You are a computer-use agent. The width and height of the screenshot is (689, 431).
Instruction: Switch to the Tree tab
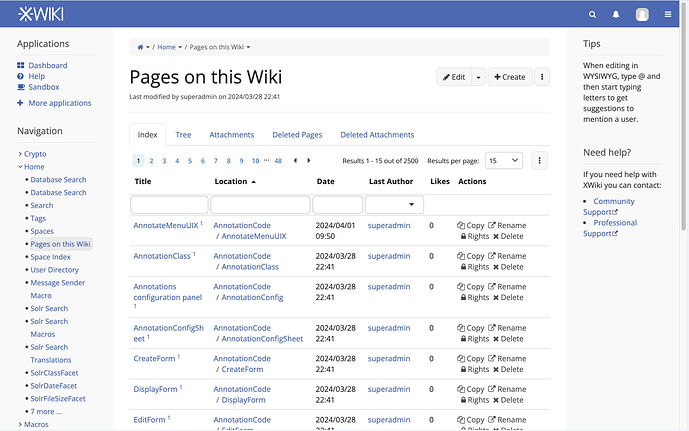click(183, 135)
